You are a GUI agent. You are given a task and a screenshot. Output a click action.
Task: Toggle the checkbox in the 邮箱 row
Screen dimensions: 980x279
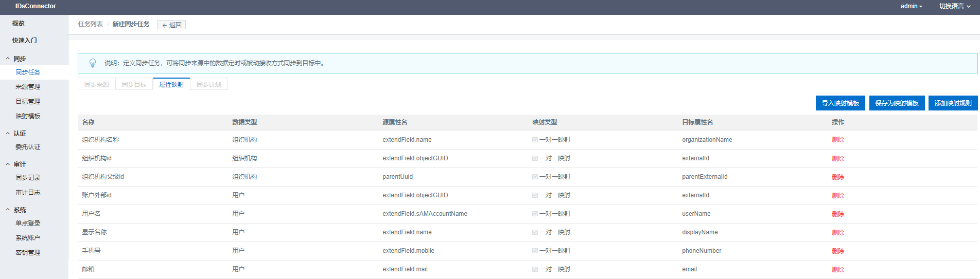(535, 269)
